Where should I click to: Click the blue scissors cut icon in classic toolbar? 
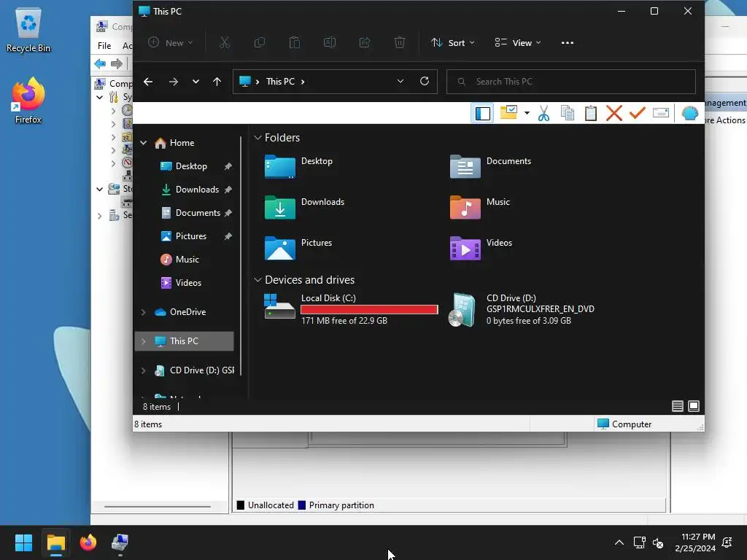(x=543, y=113)
